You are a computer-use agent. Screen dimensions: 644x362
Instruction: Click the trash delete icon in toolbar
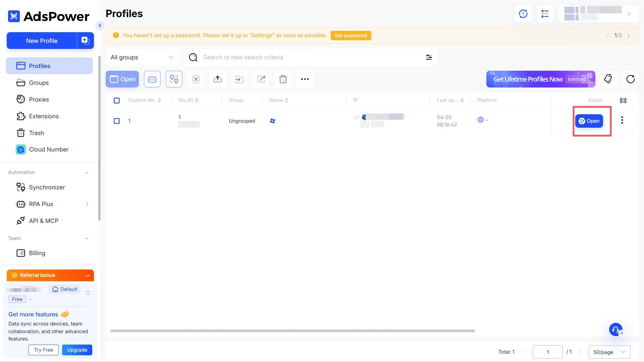[x=283, y=79]
